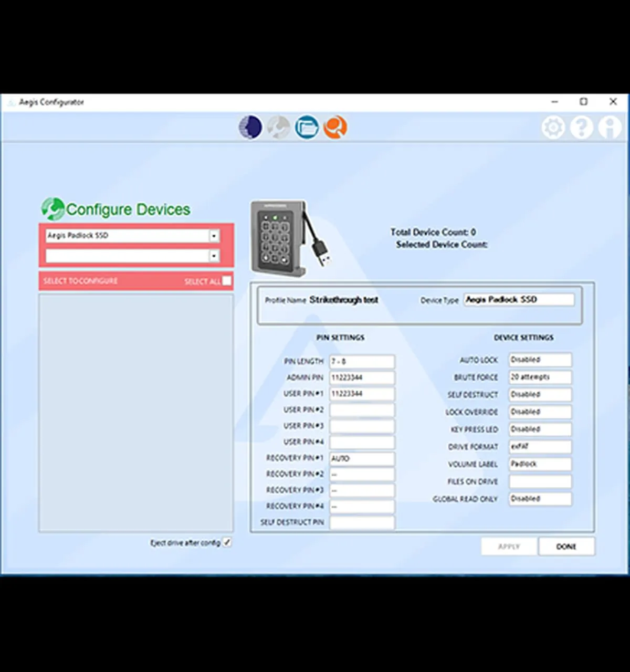Toggle Eject drive after config checkbox

pos(227,542)
